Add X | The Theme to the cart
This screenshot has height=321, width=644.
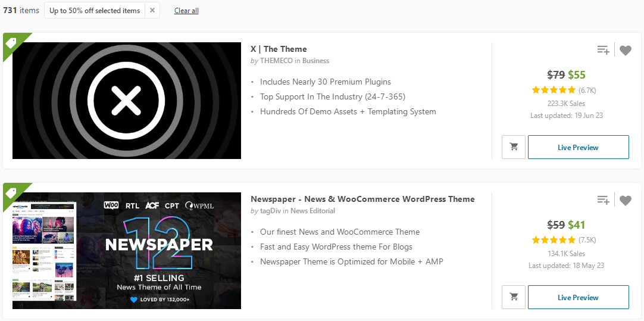[514, 147]
